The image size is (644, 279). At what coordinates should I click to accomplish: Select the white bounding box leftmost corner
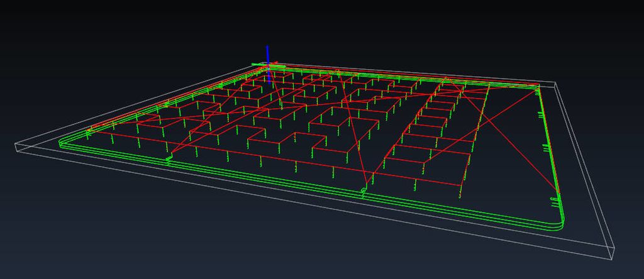14,146
